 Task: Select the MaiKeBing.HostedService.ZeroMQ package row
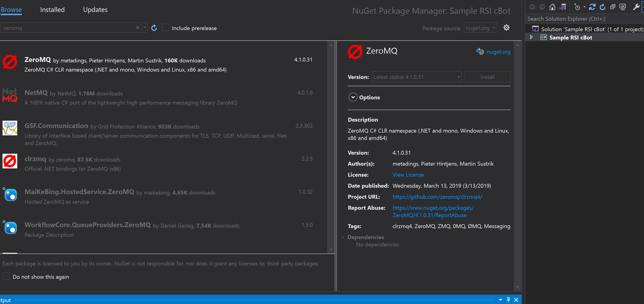tap(164, 196)
